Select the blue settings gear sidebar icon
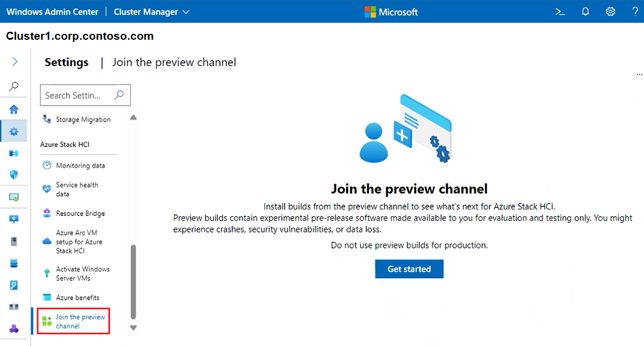644x346 pixels. tap(14, 131)
